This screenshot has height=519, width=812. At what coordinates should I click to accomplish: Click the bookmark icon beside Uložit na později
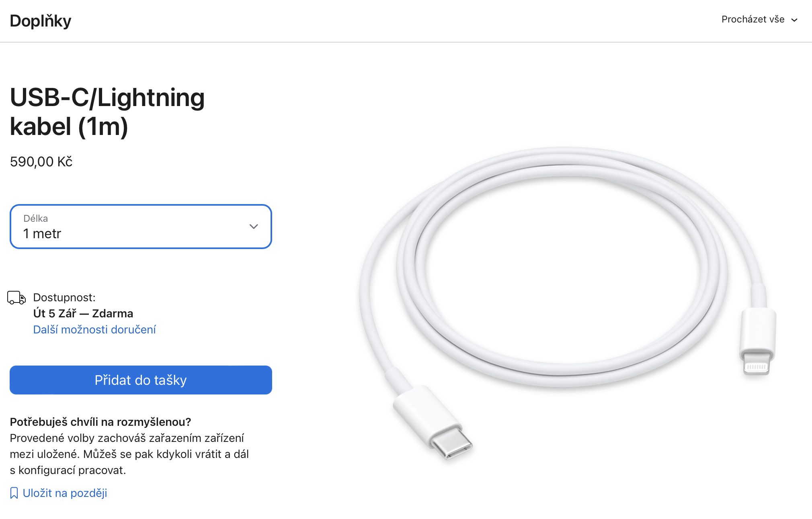pyautogui.click(x=14, y=493)
